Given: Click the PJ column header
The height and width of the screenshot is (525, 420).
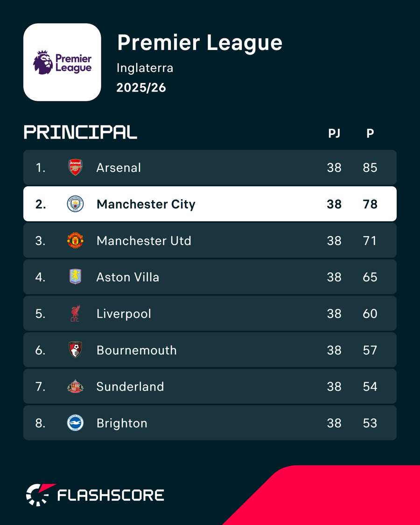Looking at the screenshot, I should (334, 133).
